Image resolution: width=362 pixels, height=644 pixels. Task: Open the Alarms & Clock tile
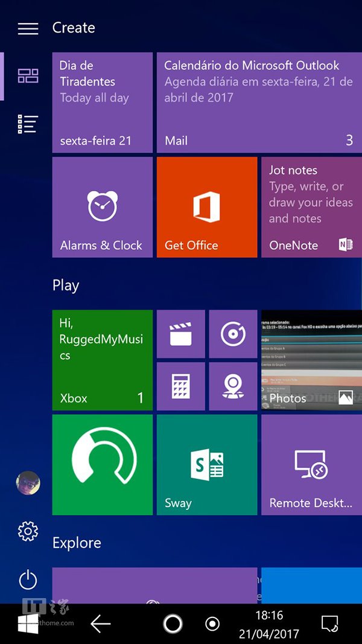click(102, 207)
